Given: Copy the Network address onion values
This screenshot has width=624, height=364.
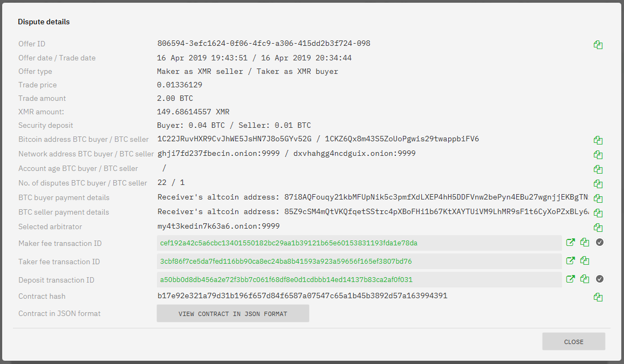Looking at the screenshot, I should click(x=598, y=155).
